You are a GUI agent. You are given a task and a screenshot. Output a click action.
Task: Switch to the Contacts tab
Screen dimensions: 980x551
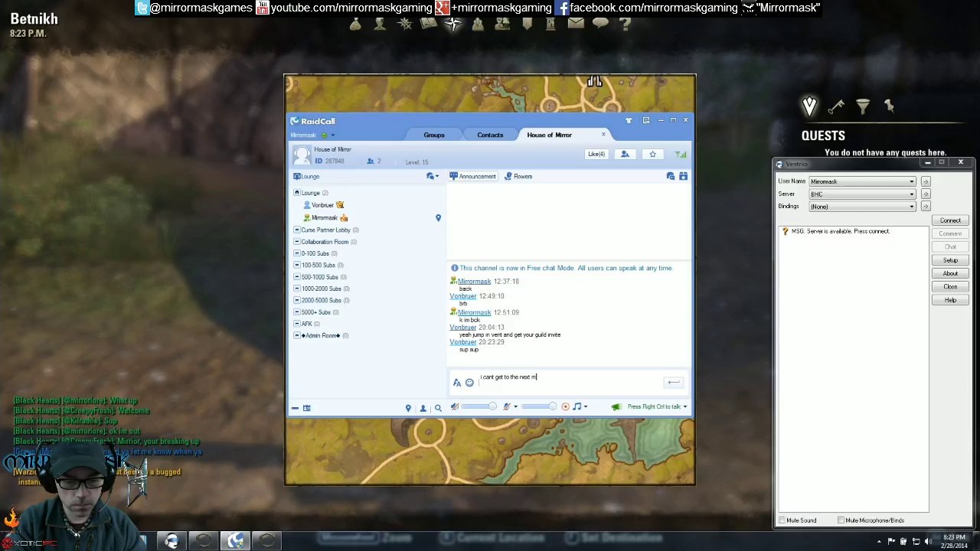[x=490, y=135]
